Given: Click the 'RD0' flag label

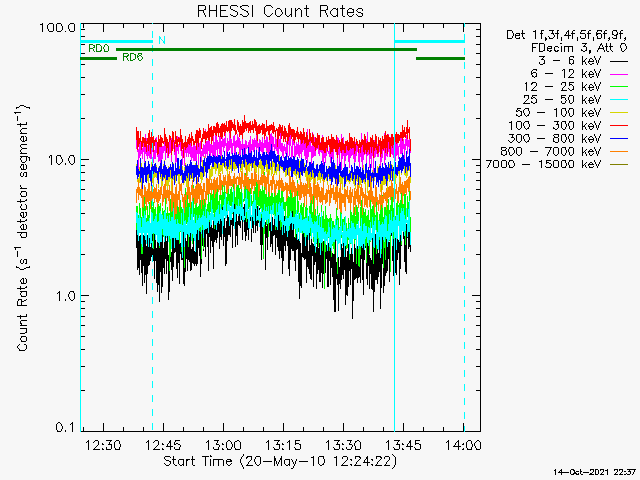Looking at the screenshot, I should [x=99, y=49].
